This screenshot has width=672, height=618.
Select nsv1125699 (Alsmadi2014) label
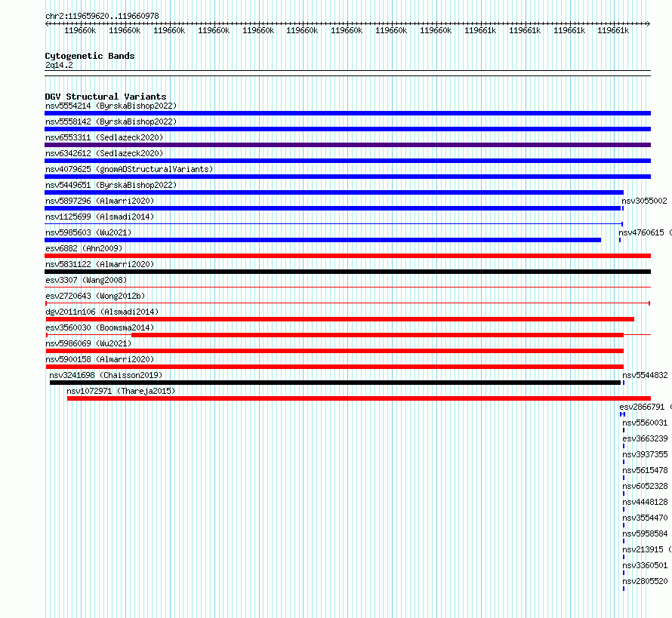tap(100, 217)
